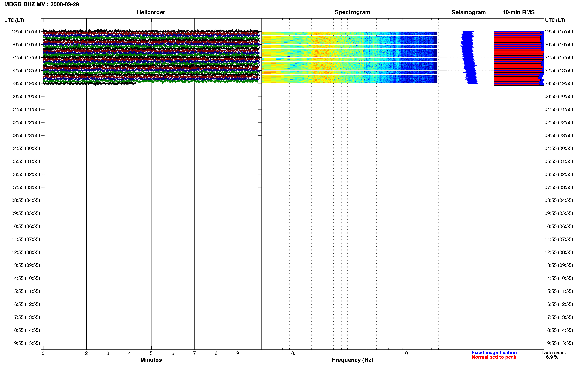Click '09:55 (05:55)' label next to the Helicorder
This screenshot has width=588, height=368.
coord(26,213)
